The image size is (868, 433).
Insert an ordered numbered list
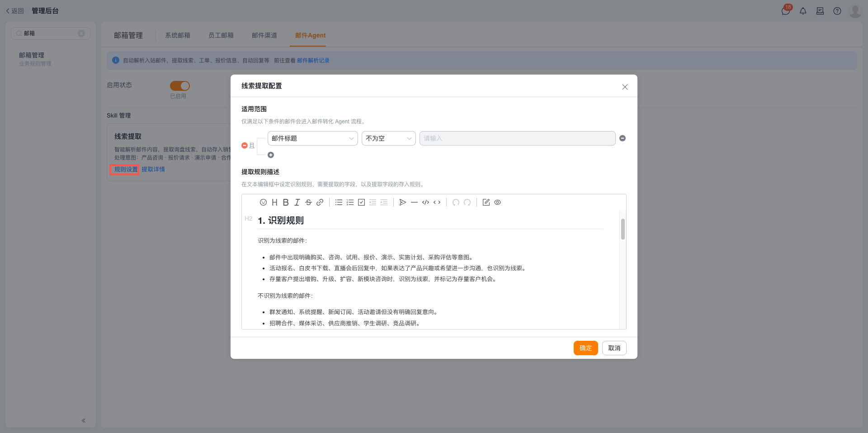pyautogui.click(x=350, y=202)
